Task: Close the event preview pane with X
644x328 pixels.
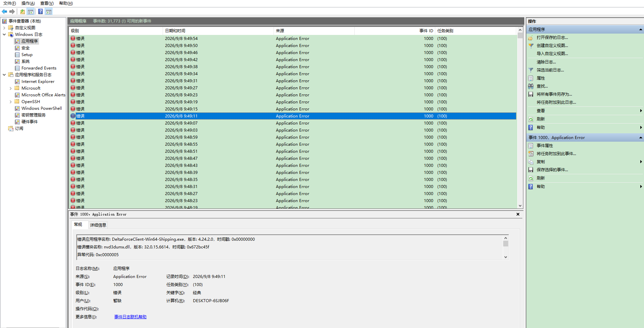Action: 518,214
